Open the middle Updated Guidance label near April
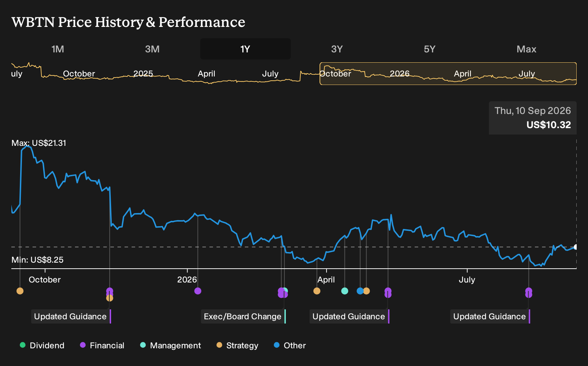This screenshot has height=366, width=588. click(350, 316)
